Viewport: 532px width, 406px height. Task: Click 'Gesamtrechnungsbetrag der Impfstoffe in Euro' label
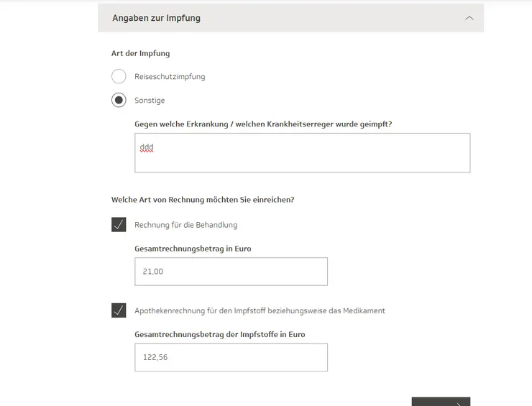219,334
